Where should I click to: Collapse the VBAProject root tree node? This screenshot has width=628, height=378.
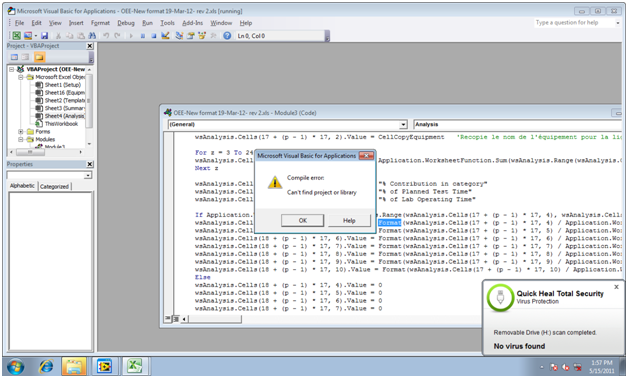click(12, 69)
